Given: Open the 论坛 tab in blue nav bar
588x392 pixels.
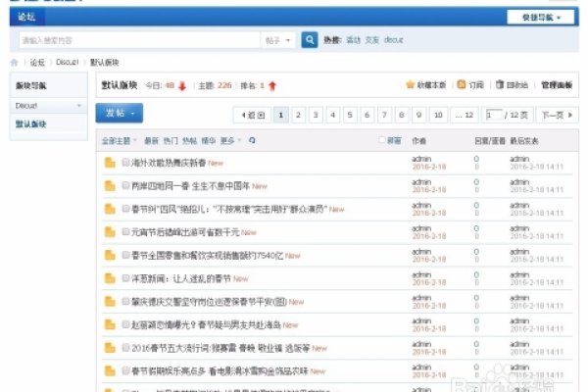Looking at the screenshot, I should click(26, 17).
